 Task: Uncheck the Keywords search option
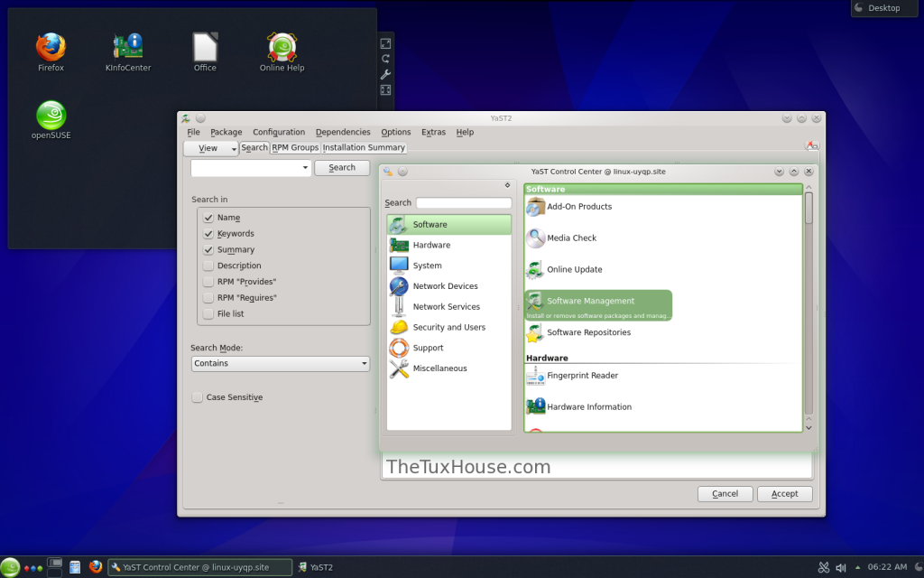coord(208,234)
